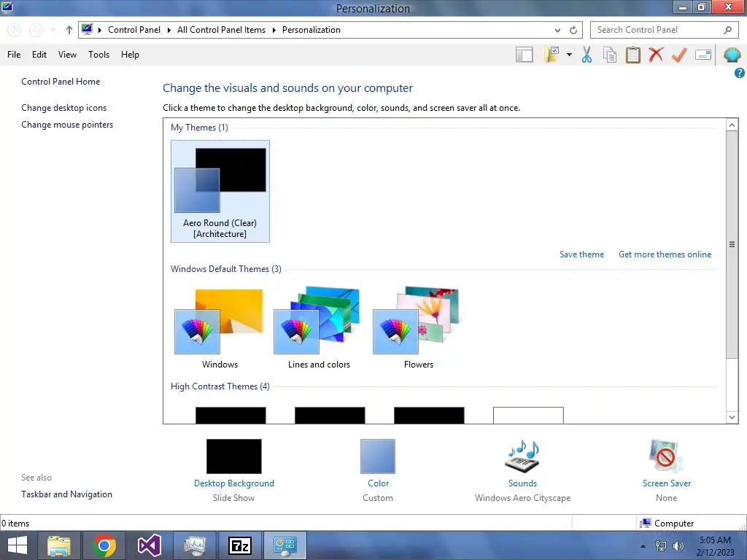
Task: Click the Cut scissors toolbar icon
Action: 587,55
